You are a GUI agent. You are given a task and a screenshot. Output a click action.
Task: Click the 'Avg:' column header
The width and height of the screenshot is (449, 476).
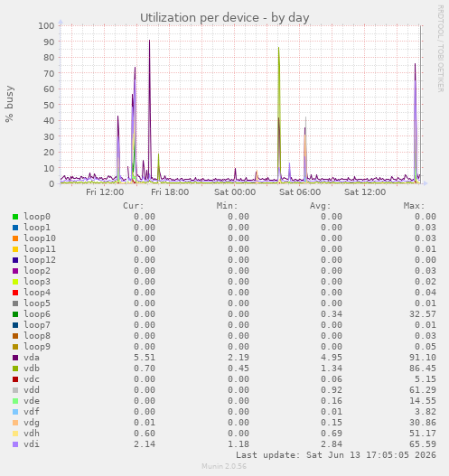point(321,206)
